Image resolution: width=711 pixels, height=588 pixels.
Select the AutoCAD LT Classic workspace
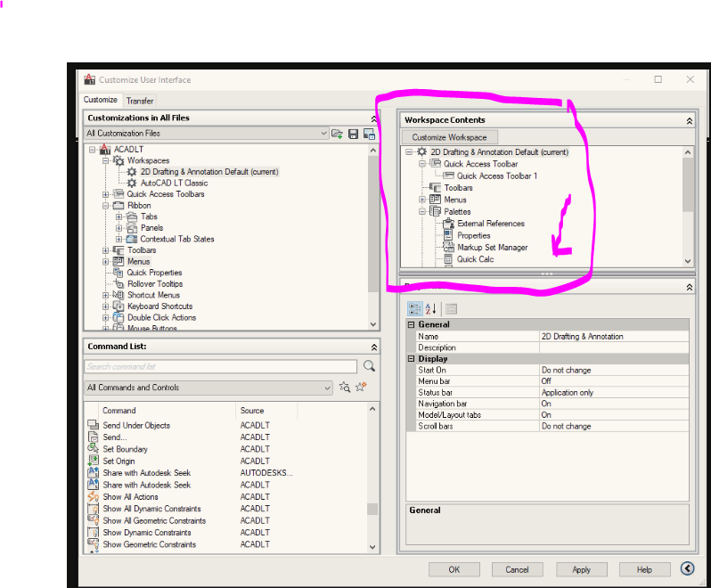coord(174,184)
